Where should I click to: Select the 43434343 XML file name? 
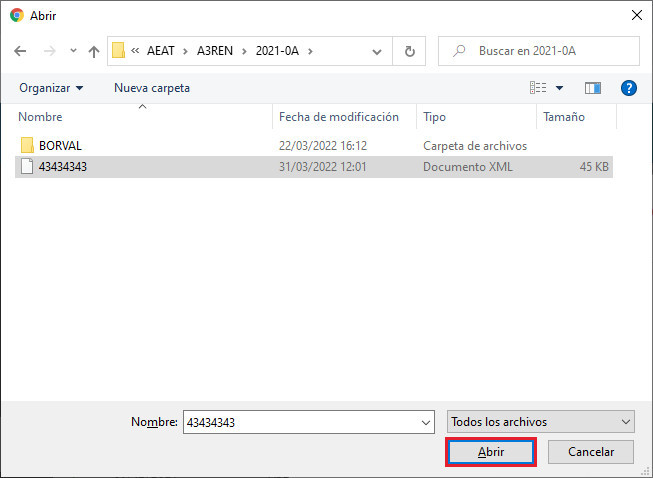[62, 167]
